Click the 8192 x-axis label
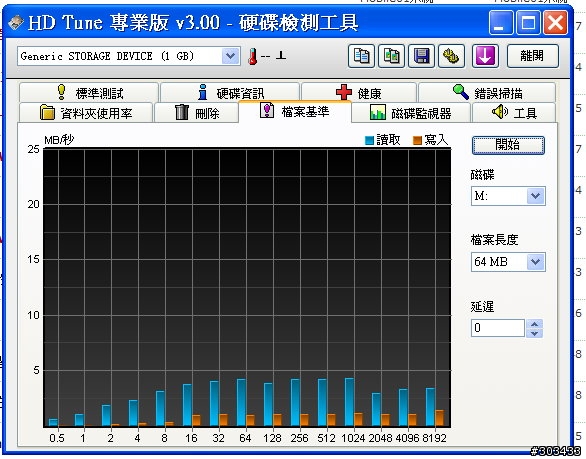Viewport: 586px width, 459px height. coord(434,438)
